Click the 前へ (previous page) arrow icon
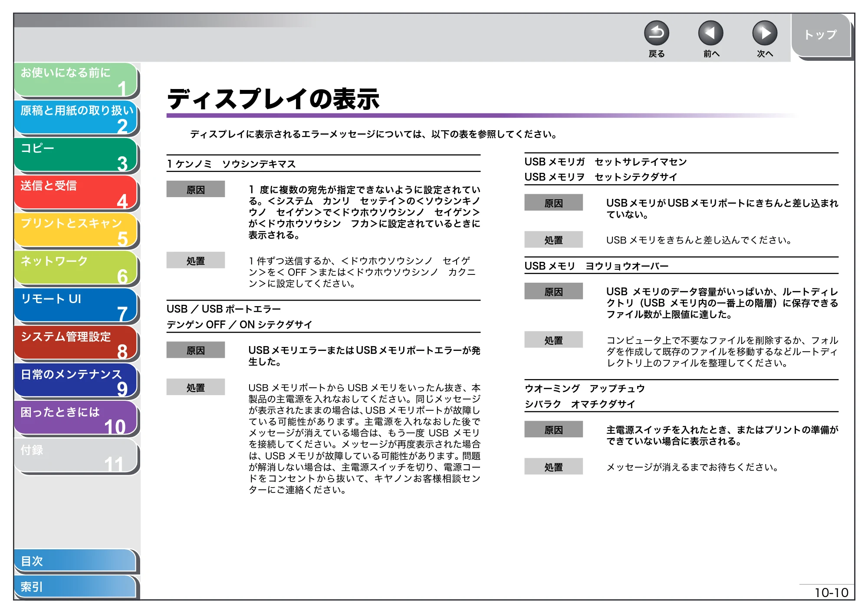 point(710,33)
